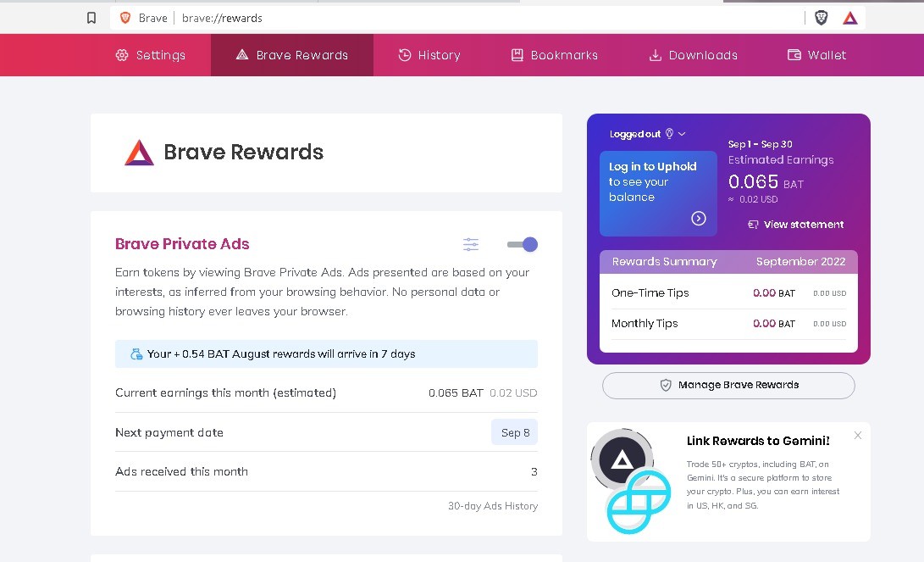Viewport: 924px width, 562px height.
Task: Go to the Bookmarks tab
Action: [x=555, y=55]
